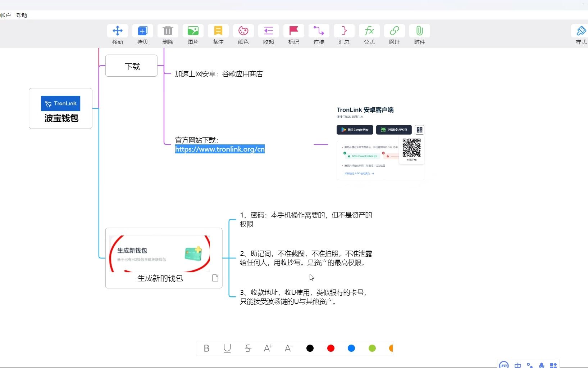Click the 生成新钱包 card image
The image size is (588, 368).
pos(160,254)
